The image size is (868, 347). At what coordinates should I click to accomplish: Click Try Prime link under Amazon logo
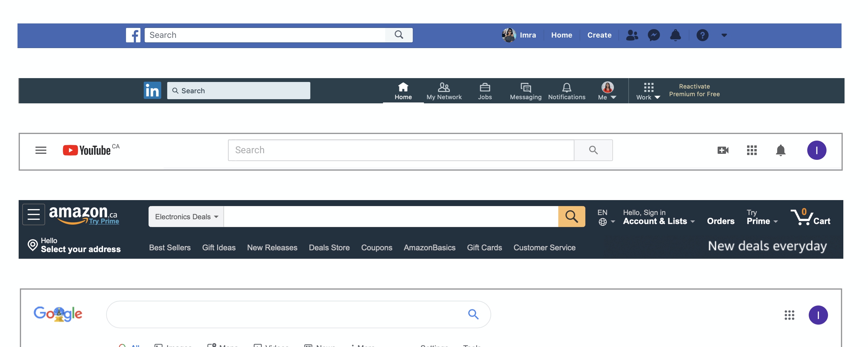[x=104, y=221]
